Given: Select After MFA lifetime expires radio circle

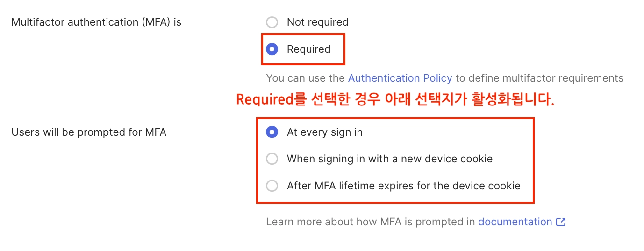Looking at the screenshot, I should tap(272, 186).
